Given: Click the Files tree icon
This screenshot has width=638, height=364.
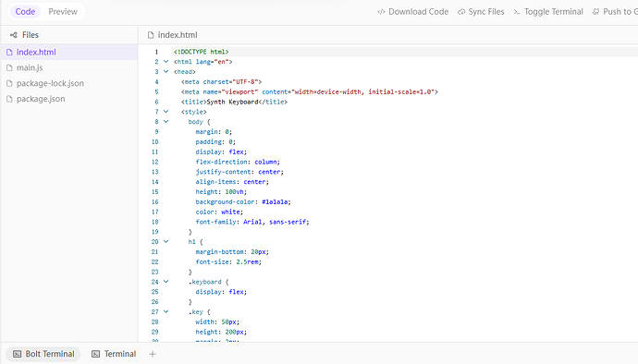Looking at the screenshot, I should pos(14,35).
